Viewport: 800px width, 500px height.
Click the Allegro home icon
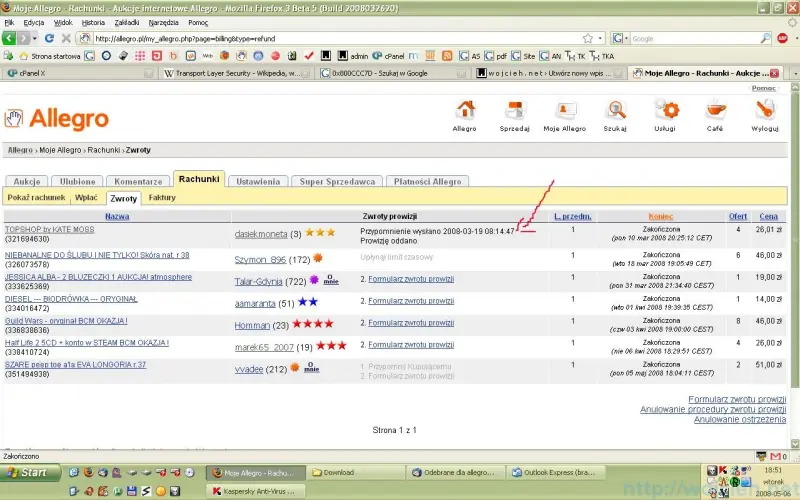464,111
